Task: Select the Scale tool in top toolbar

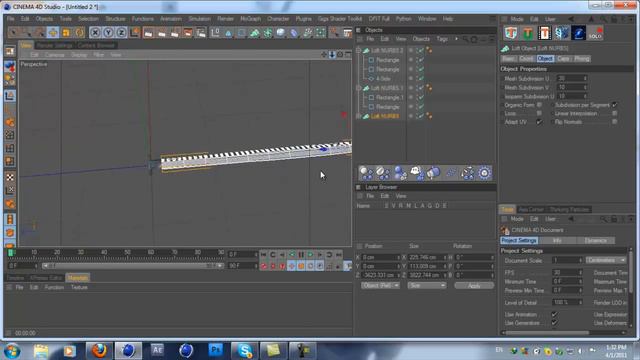Action: pyautogui.click(x=66, y=33)
